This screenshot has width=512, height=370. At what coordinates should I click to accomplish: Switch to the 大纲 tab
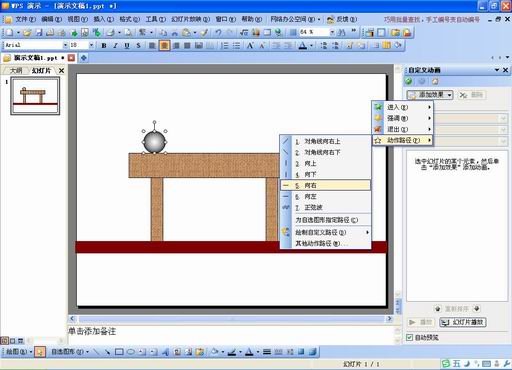point(16,71)
